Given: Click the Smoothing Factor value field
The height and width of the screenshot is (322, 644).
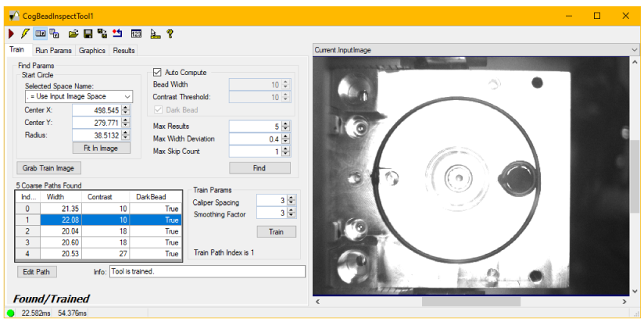Looking at the screenshot, I should 272,213.
